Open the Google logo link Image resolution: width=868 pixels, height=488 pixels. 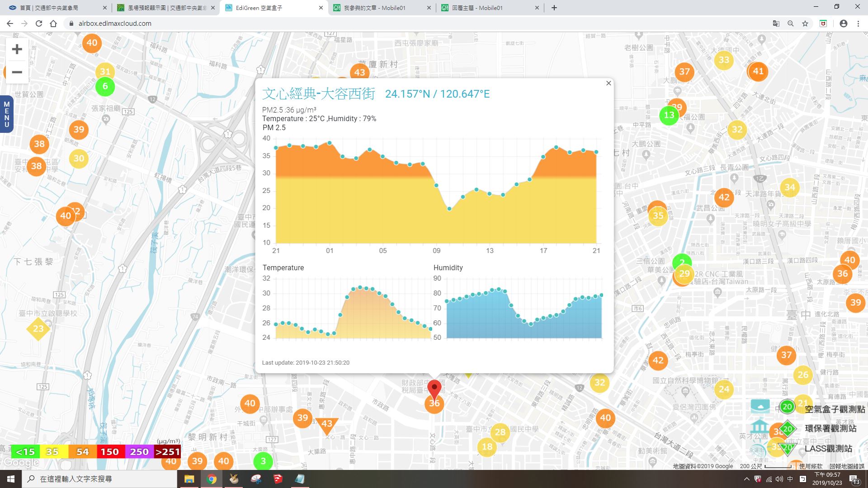21,463
